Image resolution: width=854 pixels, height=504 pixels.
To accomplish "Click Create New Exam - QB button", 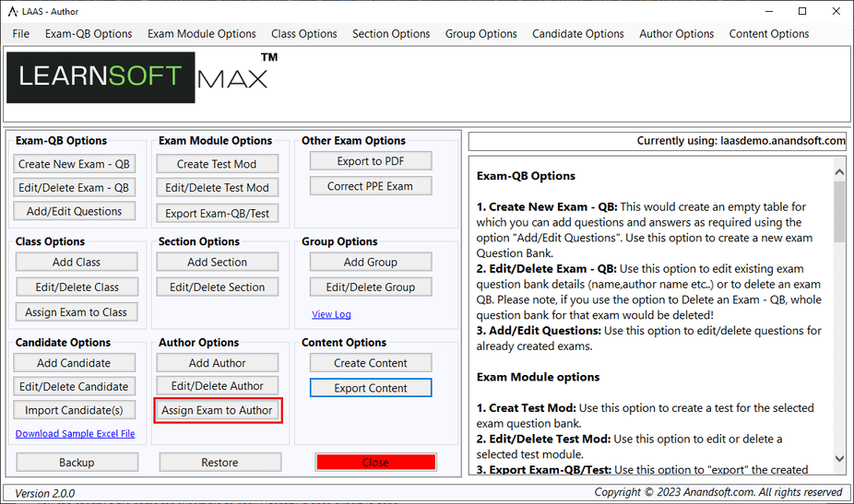I will tap(75, 164).
